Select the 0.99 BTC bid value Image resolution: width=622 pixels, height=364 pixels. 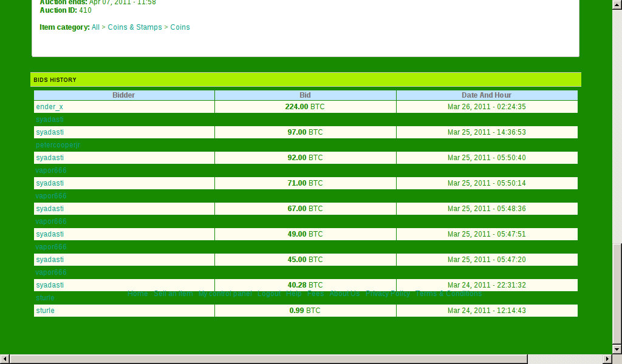point(305,311)
